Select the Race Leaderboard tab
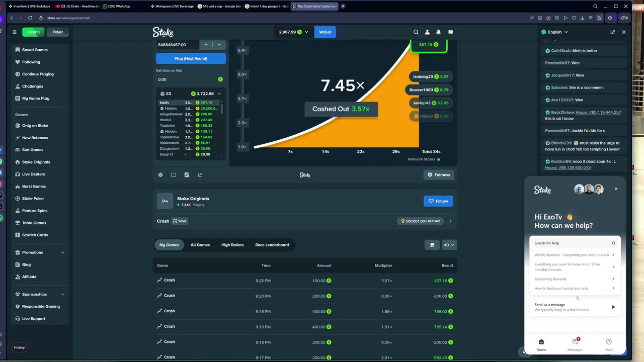The height and width of the screenshot is (362, 644). click(272, 245)
